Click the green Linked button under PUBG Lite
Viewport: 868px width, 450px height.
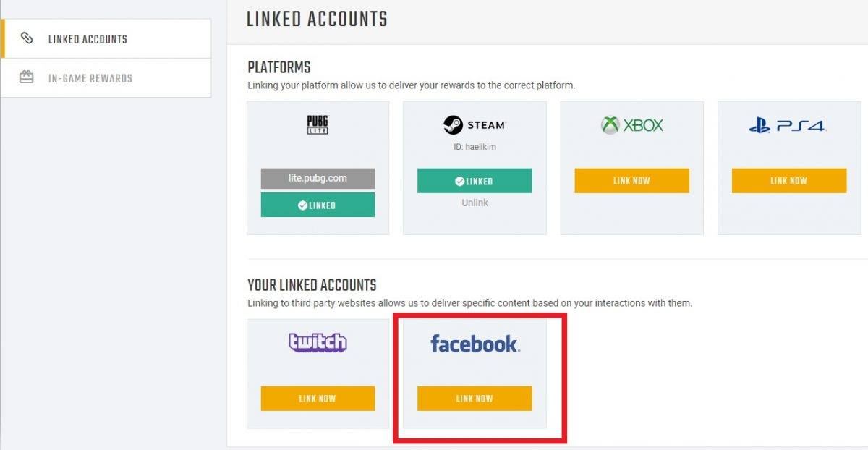tap(318, 205)
